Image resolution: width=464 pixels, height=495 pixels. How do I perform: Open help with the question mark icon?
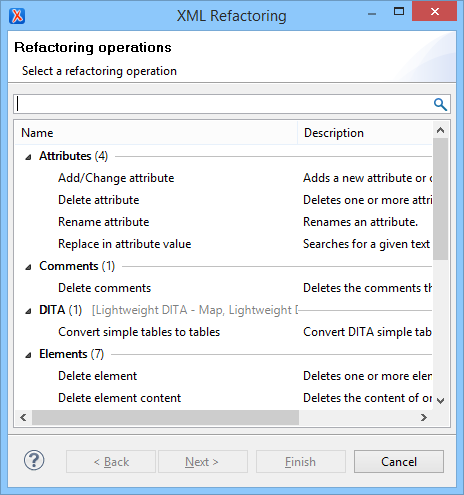(x=34, y=460)
